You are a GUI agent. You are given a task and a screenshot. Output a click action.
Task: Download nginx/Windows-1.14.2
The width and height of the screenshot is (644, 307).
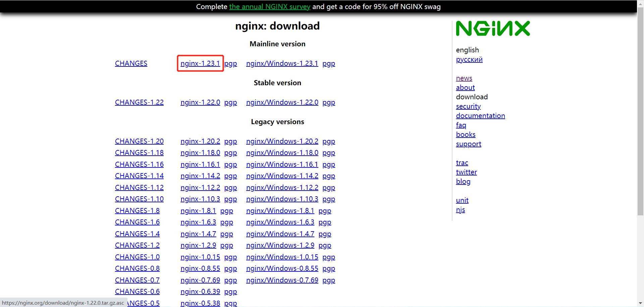(x=282, y=176)
